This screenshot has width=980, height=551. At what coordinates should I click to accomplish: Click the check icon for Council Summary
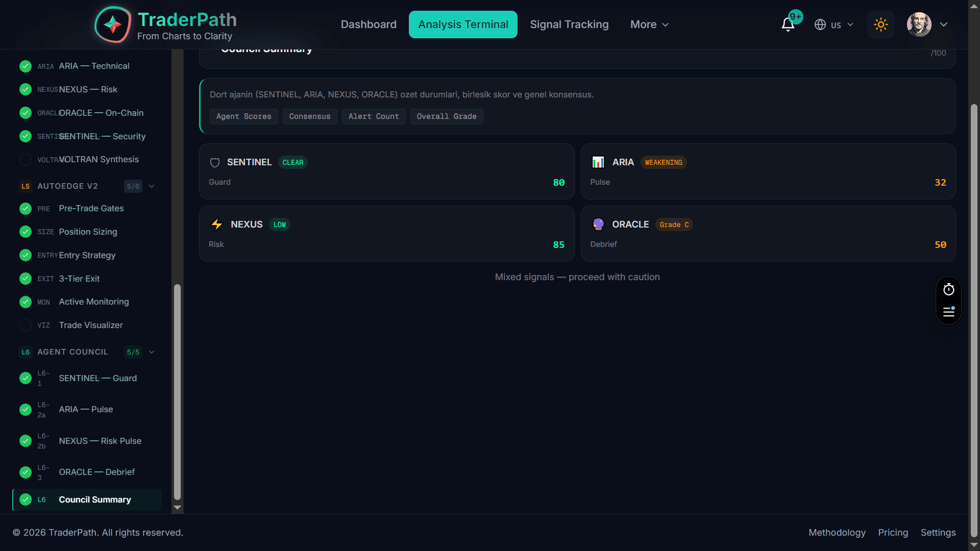26,500
